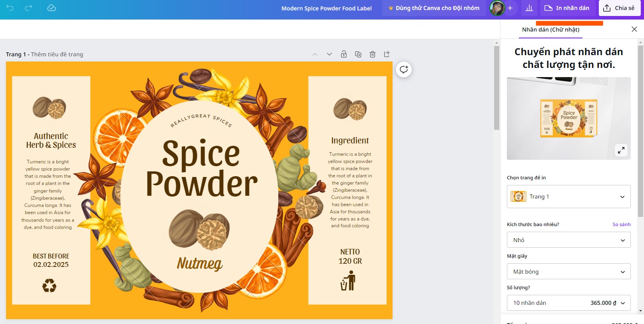
Task: Click the sticker mockup preview image
Action: click(568, 118)
